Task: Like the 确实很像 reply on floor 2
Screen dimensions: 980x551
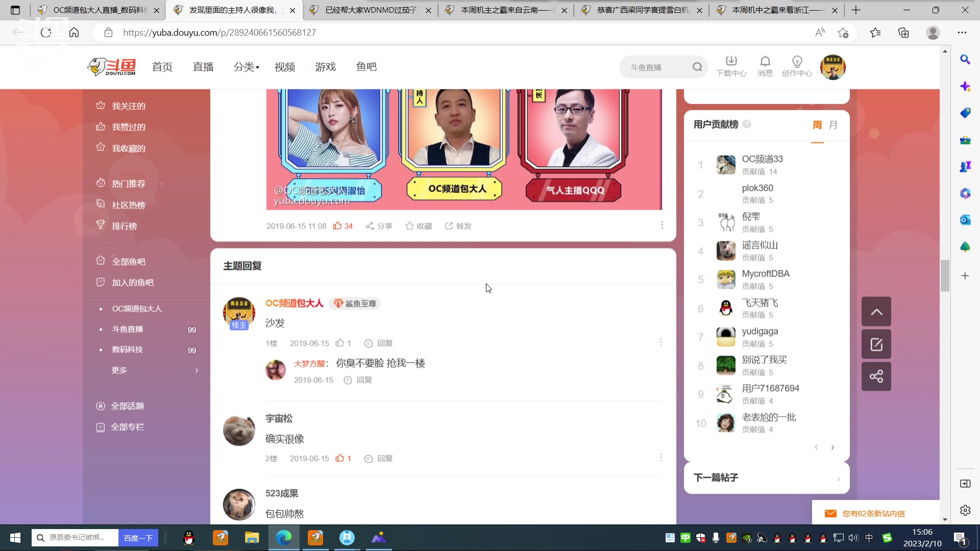Action: point(343,459)
